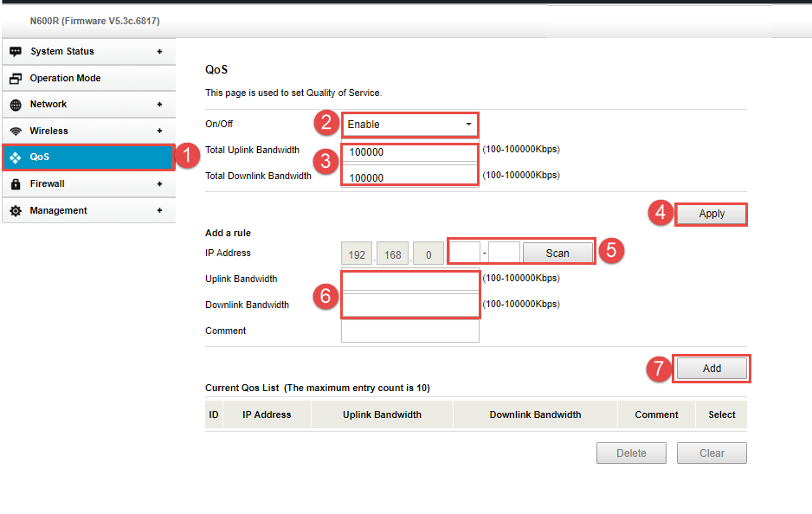
Task: Click the Current Qos List heading
Action: [x=318, y=388]
